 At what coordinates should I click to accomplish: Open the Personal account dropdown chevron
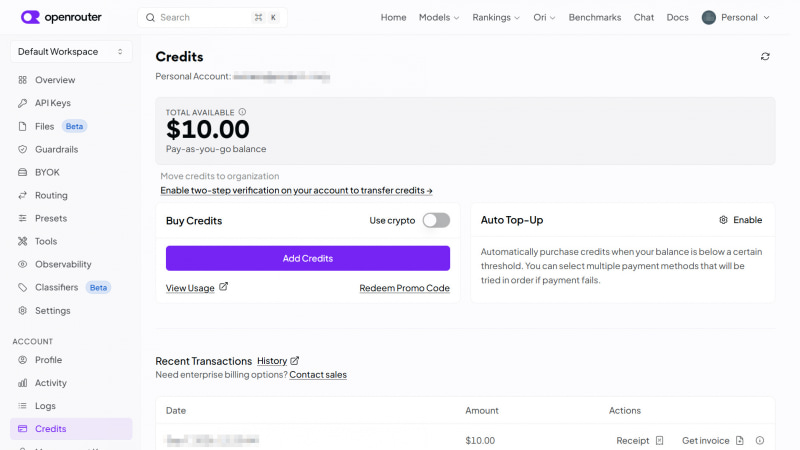pyautogui.click(x=766, y=17)
